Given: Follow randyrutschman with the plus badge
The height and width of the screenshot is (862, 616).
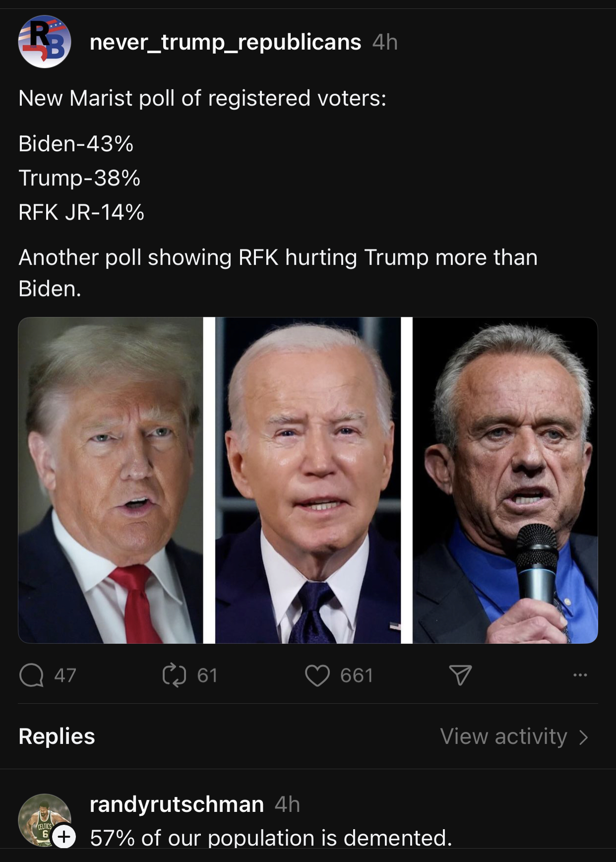Looking at the screenshot, I should 64,837.
